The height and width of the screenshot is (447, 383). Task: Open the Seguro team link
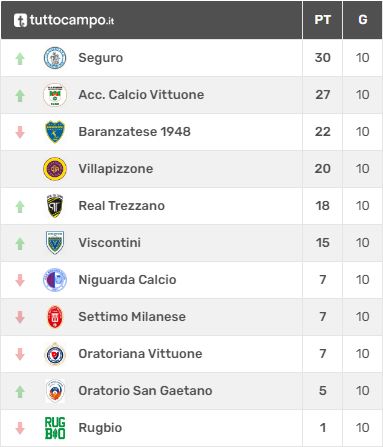(101, 58)
